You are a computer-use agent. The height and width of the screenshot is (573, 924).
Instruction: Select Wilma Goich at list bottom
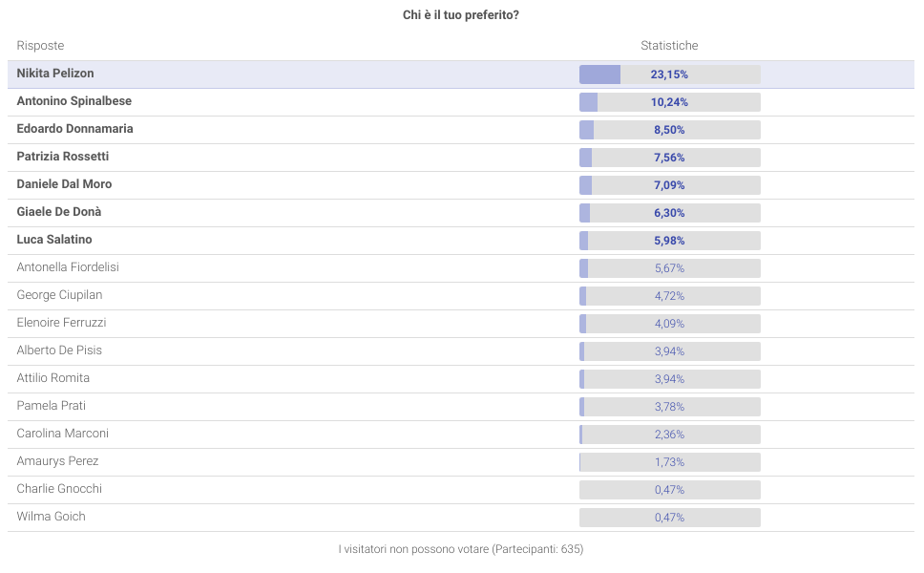pyautogui.click(x=52, y=517)
